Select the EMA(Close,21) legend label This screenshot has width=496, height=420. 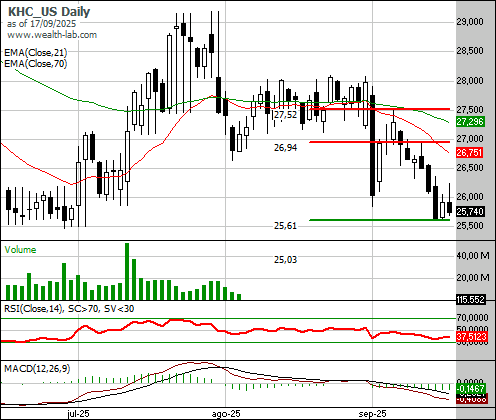click(36, 53)
